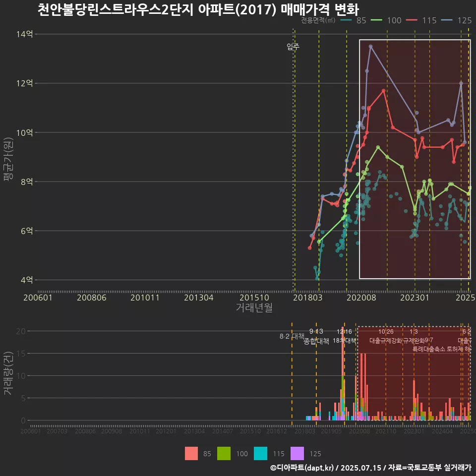Screen dimensions: 476x476
Task: Click the 201304 label on the price chart axis
Action: (199, 297)
